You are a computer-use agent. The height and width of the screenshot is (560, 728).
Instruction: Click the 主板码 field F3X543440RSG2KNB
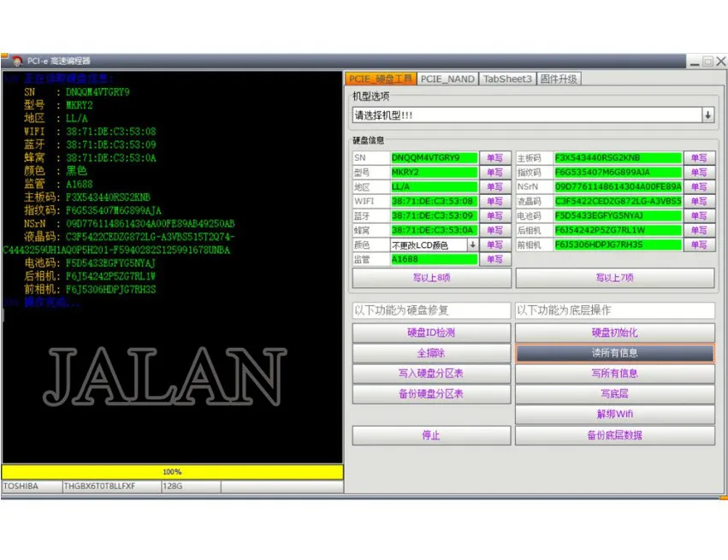618,158
